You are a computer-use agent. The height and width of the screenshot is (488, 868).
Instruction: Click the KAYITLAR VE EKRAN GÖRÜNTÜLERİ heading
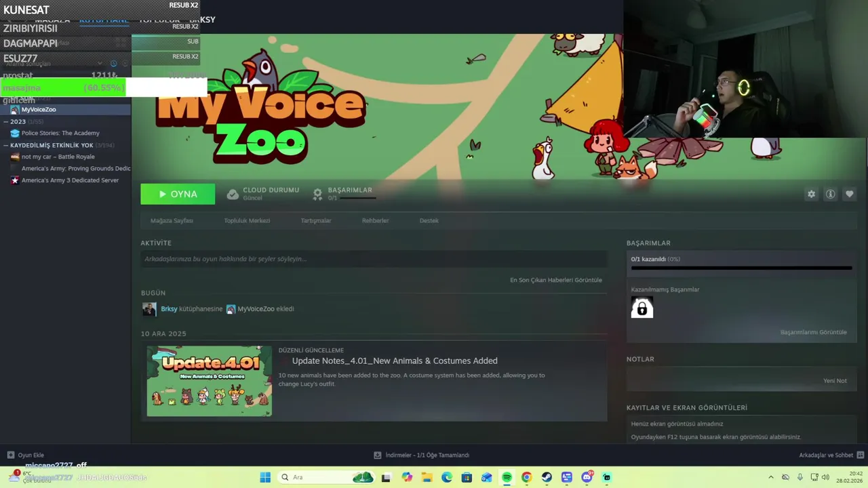(687, 407)
